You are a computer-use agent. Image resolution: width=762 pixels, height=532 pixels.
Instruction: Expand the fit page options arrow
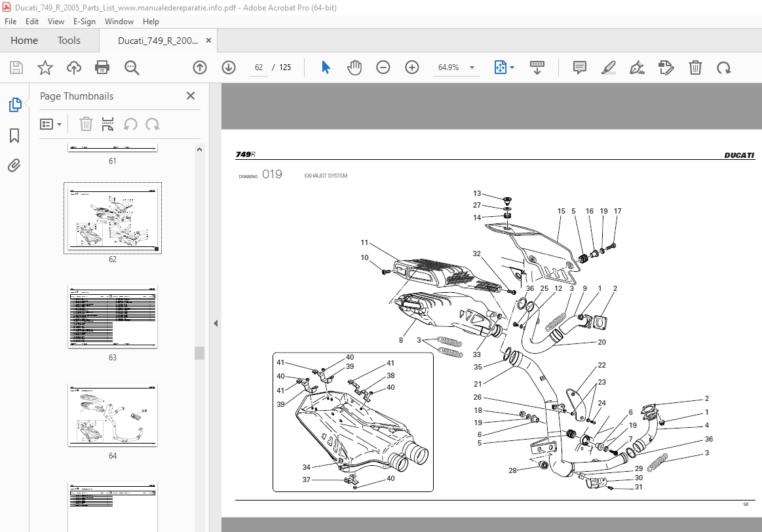(512, 67)
